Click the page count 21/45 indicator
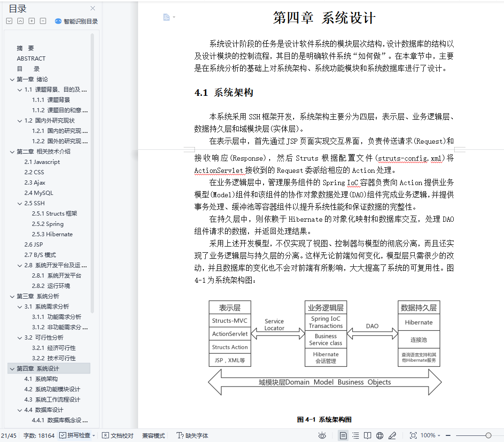Viewport: 504px width, 442px height. click(8, 435)
